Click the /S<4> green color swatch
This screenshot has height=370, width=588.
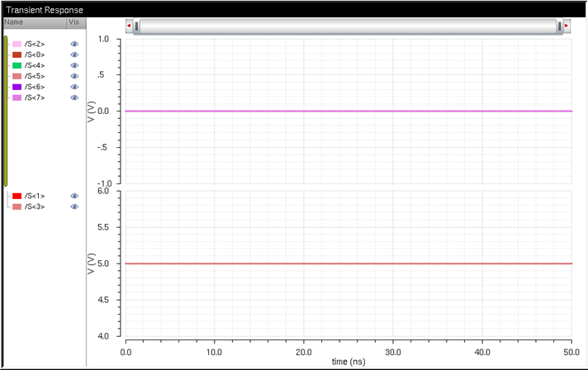pyautogui.click(x=17, y=65)
